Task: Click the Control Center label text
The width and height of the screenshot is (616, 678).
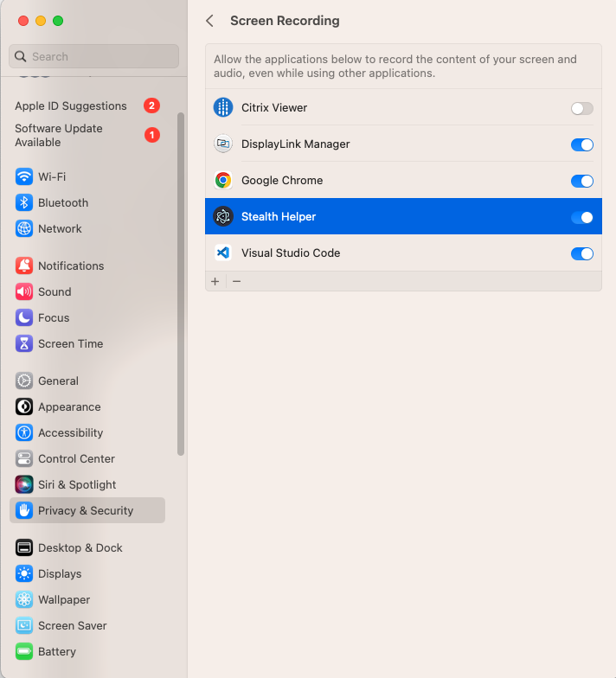Action: (x=76, y=458)
